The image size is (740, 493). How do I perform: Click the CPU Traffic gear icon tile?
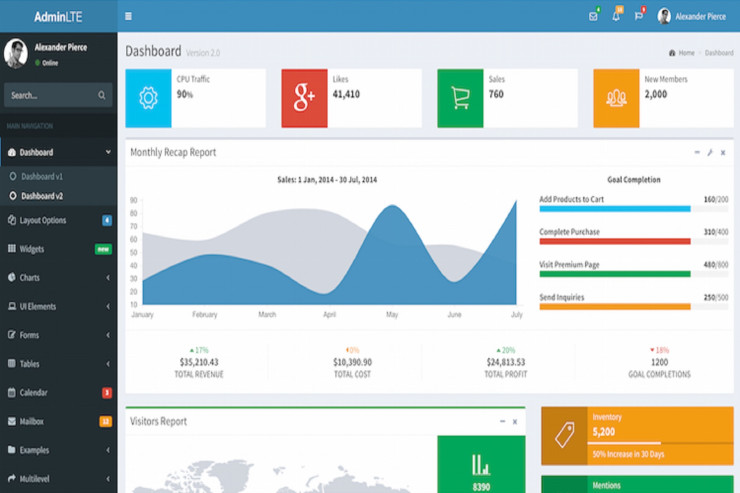tap(148, 98)
